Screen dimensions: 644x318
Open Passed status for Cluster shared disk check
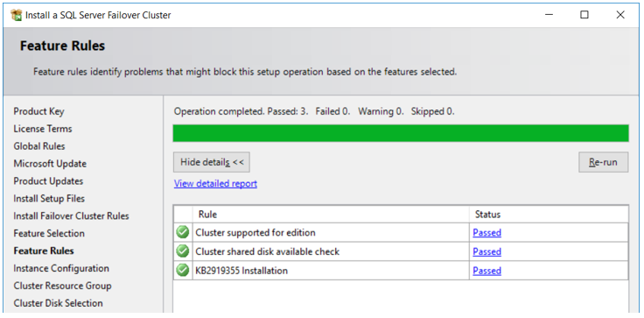click(x=486, y=251)
